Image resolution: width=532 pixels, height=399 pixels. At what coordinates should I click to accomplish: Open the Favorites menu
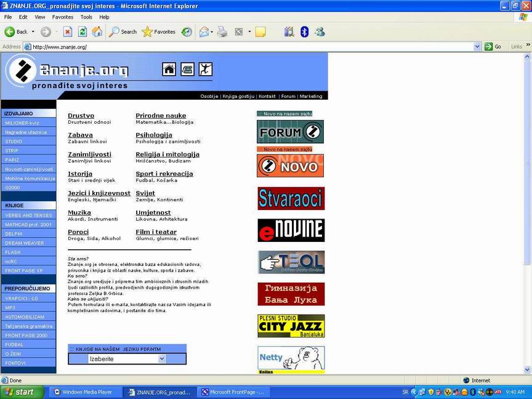point(62,17)
